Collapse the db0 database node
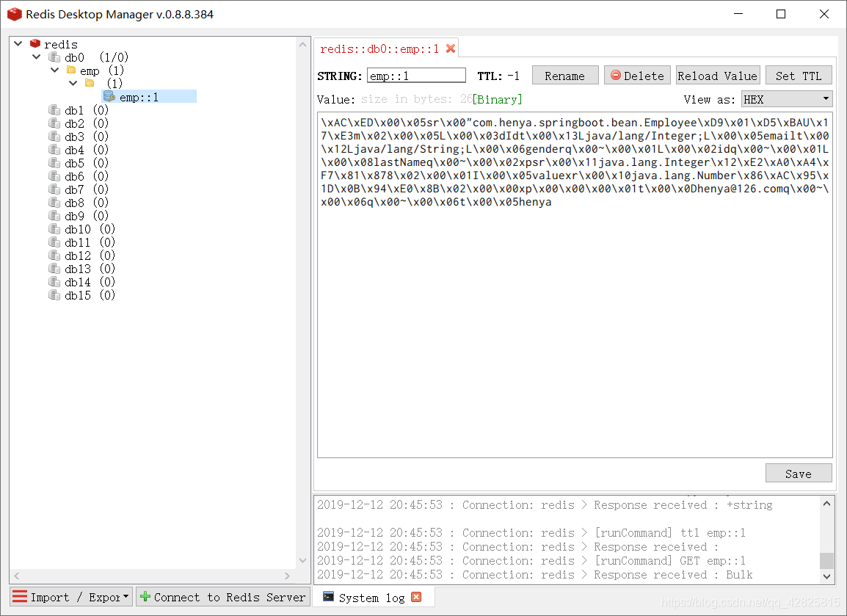Image resolution: width=847 pixels, height=616 pixels. (36, 57)
